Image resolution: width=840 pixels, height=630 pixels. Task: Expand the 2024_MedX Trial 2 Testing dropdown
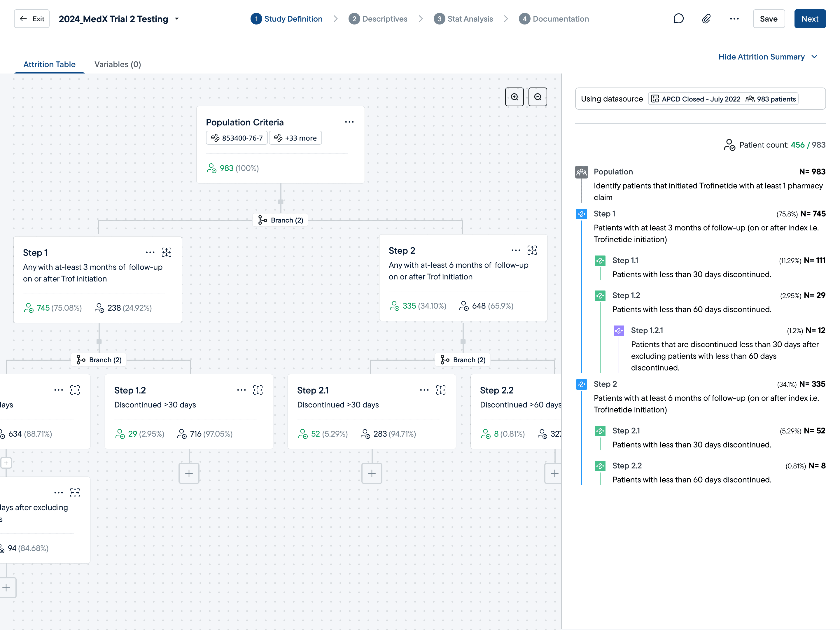coord(176,19)
